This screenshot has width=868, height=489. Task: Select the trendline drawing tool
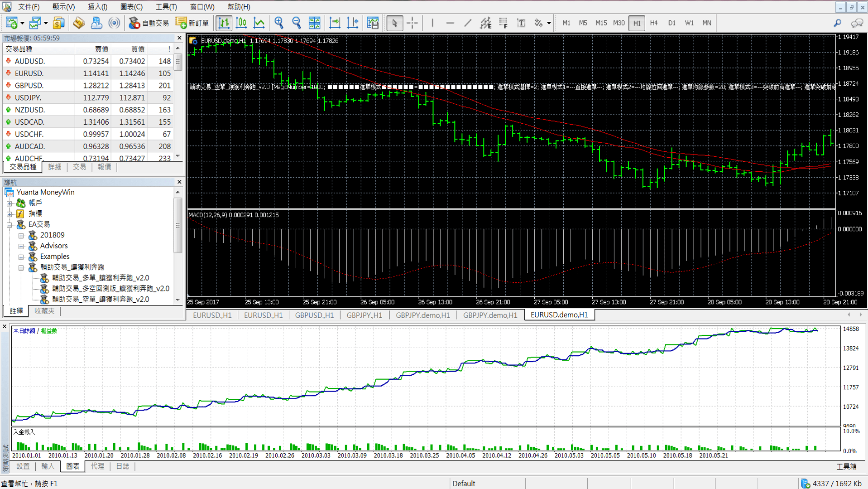pos(468,23)
